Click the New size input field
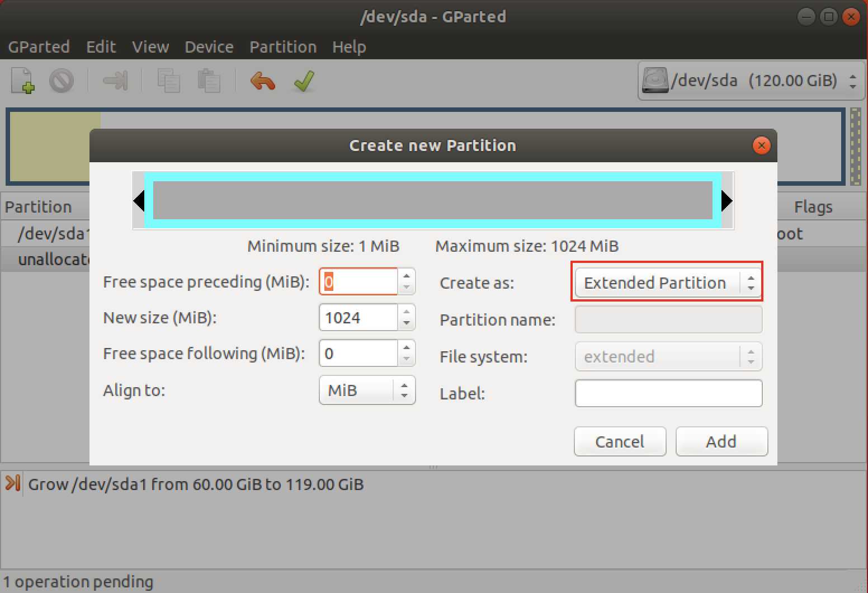Screen dimensions: 868x593 pos(358,317)
